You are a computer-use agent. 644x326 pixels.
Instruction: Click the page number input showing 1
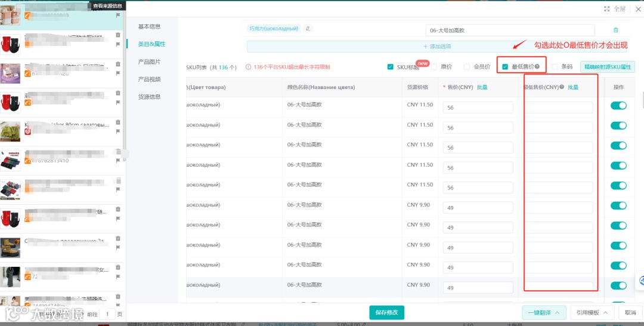[x=107, y=314]
